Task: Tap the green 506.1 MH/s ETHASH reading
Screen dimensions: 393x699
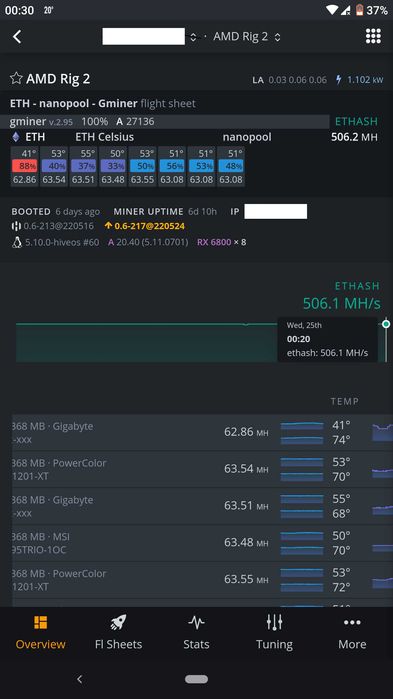Action: 342,304
